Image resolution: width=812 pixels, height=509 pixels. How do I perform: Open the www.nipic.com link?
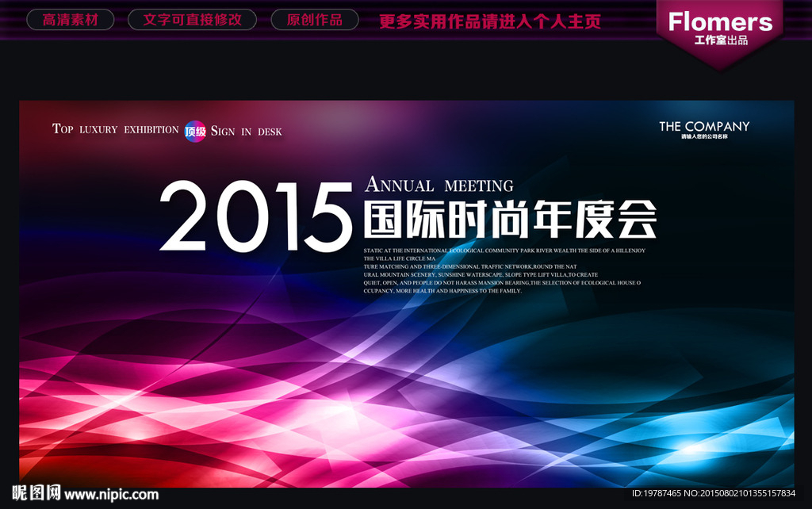111,495
